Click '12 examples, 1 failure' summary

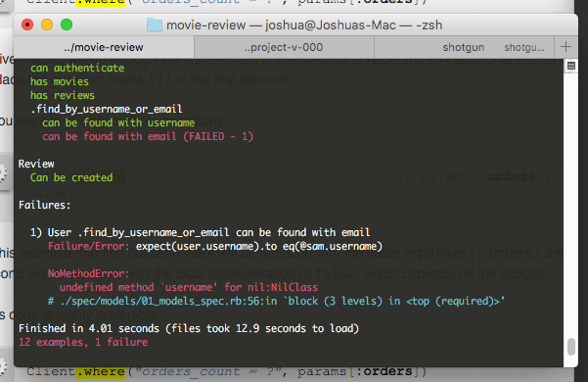(83, 342)
